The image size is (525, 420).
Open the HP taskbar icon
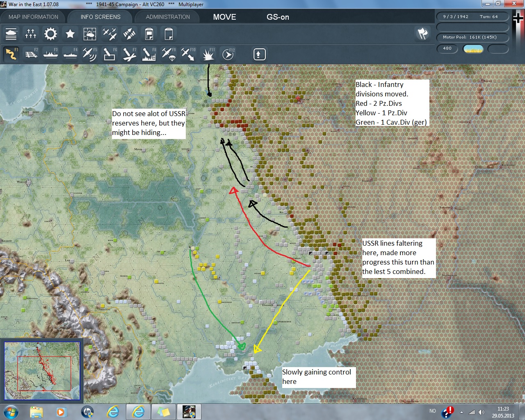pos(87,411)
